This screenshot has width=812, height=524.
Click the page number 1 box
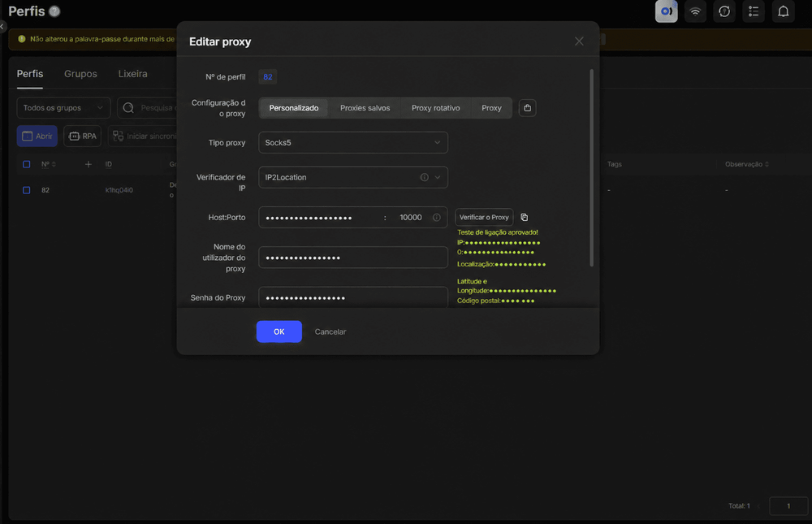(x=788, y=506)
